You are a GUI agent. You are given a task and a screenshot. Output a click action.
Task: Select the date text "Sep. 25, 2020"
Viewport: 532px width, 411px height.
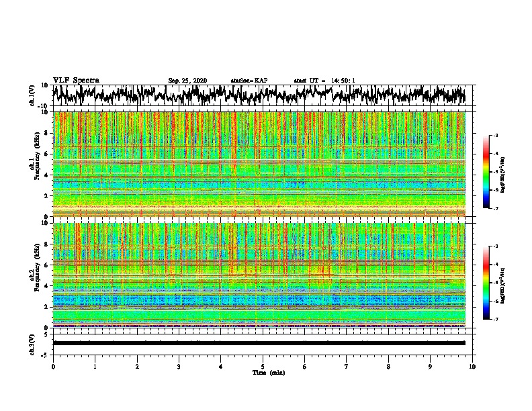click(x=187, y=81)
